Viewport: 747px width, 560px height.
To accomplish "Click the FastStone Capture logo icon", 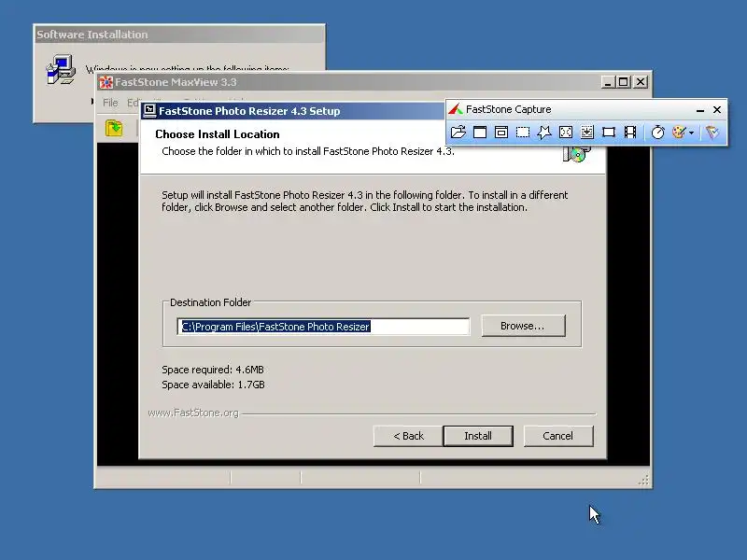I will (x=456, y=109).
